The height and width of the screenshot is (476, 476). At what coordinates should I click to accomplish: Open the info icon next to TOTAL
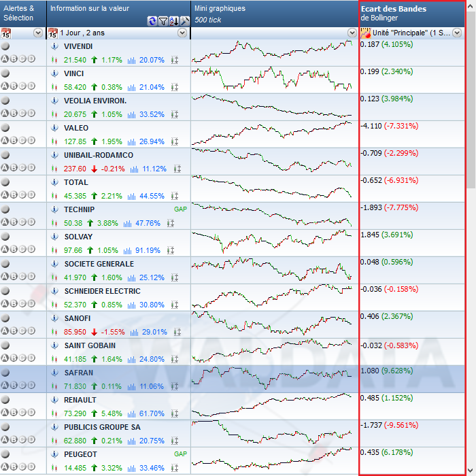tap(54, 182)
